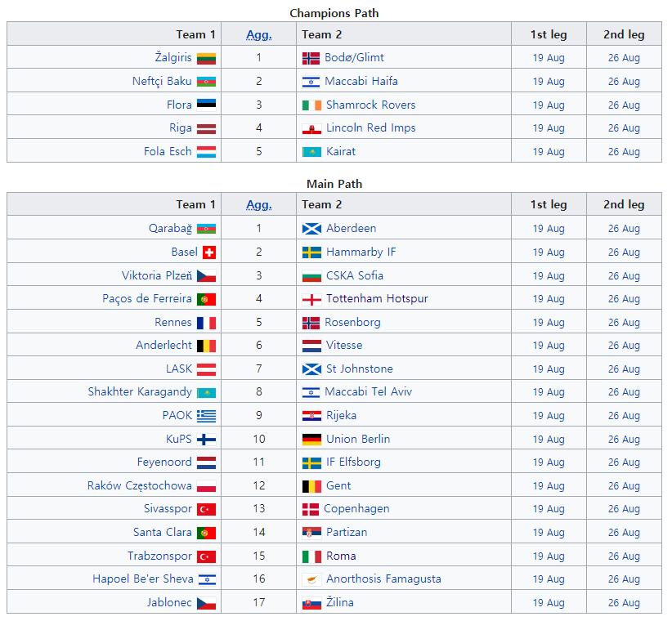The height and width of the screenshot is (621, 672).
Task: Click the Greece flag beside PAOK
Action: (206, 415)
